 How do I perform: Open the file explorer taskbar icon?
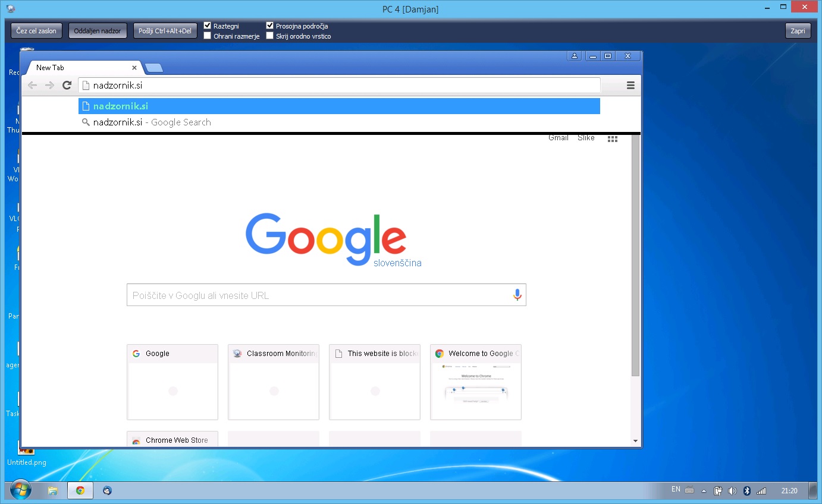[53, 490]
